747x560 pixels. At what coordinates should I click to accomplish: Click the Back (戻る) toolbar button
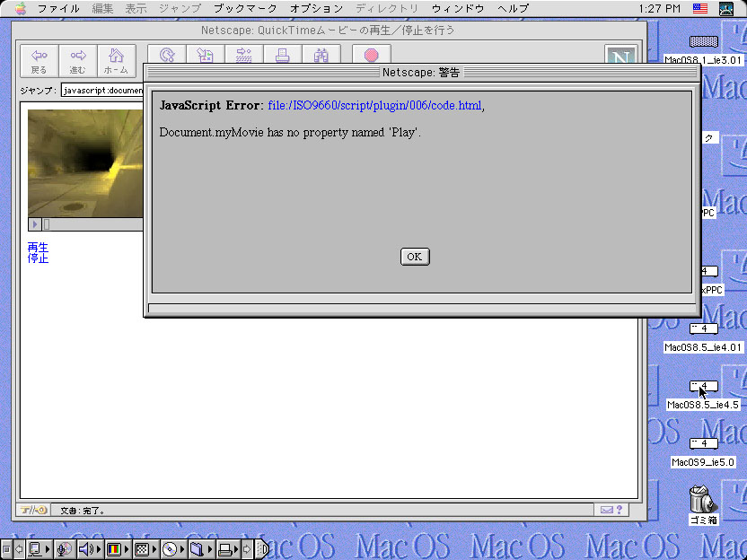pyautogui.click(x=40, y=60)
